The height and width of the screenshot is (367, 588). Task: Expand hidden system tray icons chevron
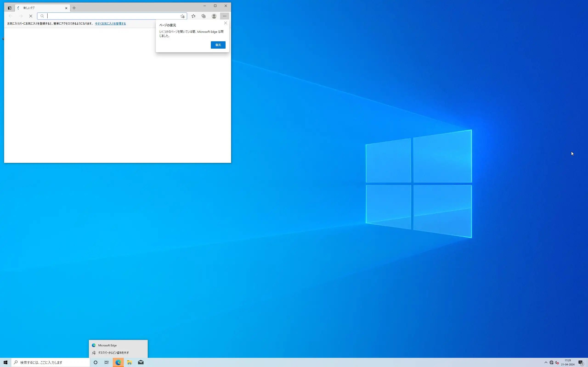(x=546, y=362)
